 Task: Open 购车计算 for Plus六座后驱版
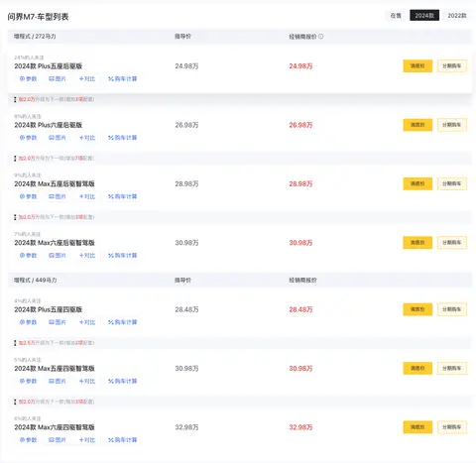coord(122,138)
